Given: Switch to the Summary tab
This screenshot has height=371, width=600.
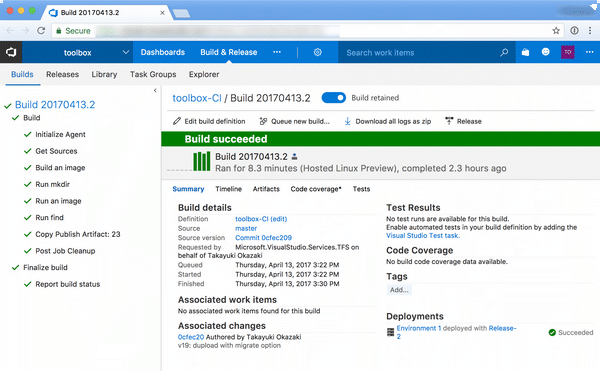Looking at the screenshot, I should (x=188, y=189).
